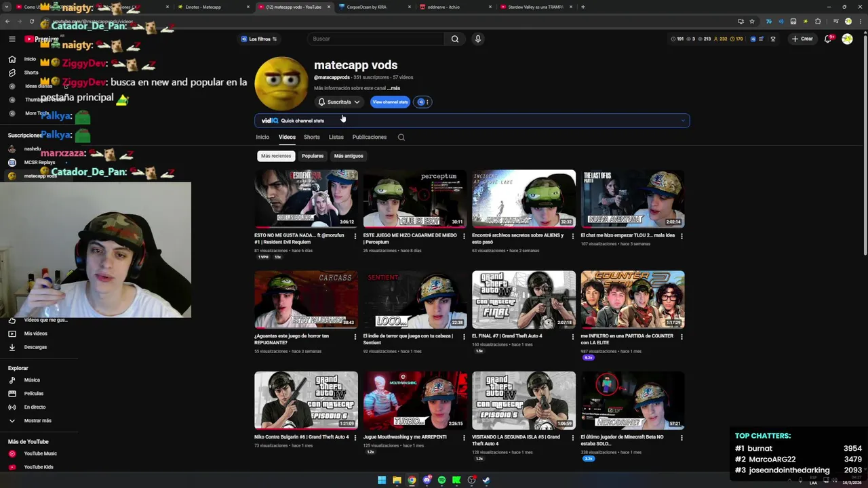
Task: Open the notifications bell
Action: (827, 39)
